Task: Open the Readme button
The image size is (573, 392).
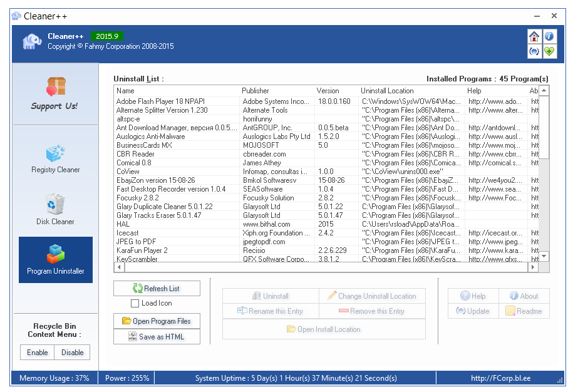Action: click(x=524, y=311)
